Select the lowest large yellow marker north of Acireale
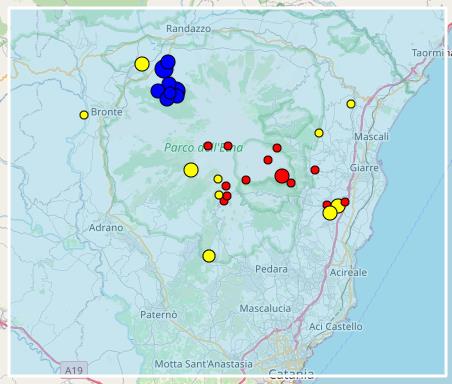This screenshot has height=384, width=452. [330, 213]
